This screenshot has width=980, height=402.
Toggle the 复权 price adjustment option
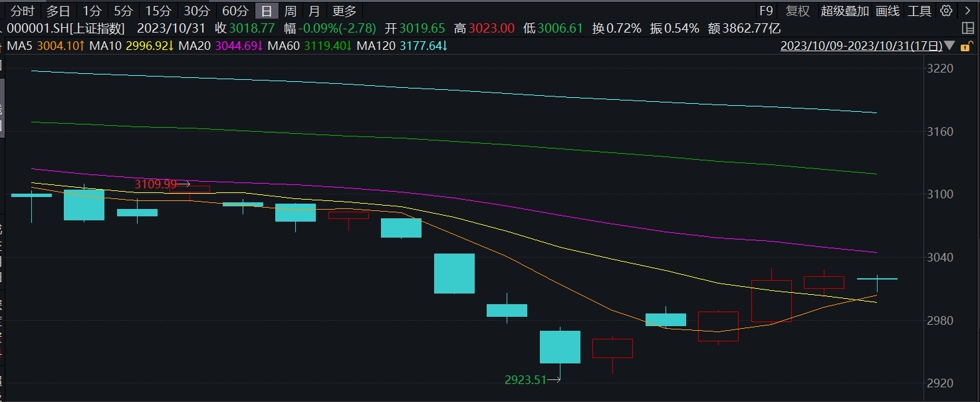[798, 11]
